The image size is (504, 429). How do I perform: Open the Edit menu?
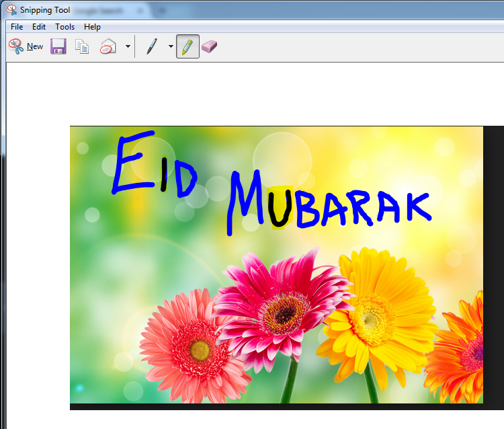click(39, 27)
